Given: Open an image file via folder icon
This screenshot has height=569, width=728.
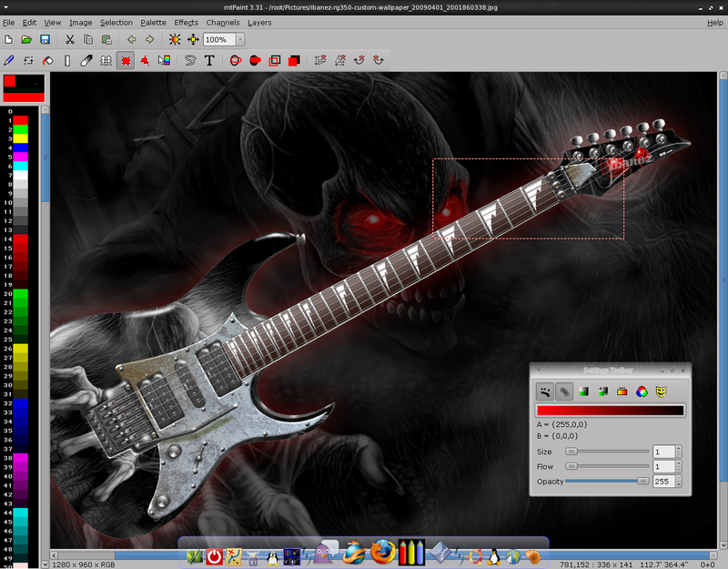Looking at the screenshot, I should point(26,39).
